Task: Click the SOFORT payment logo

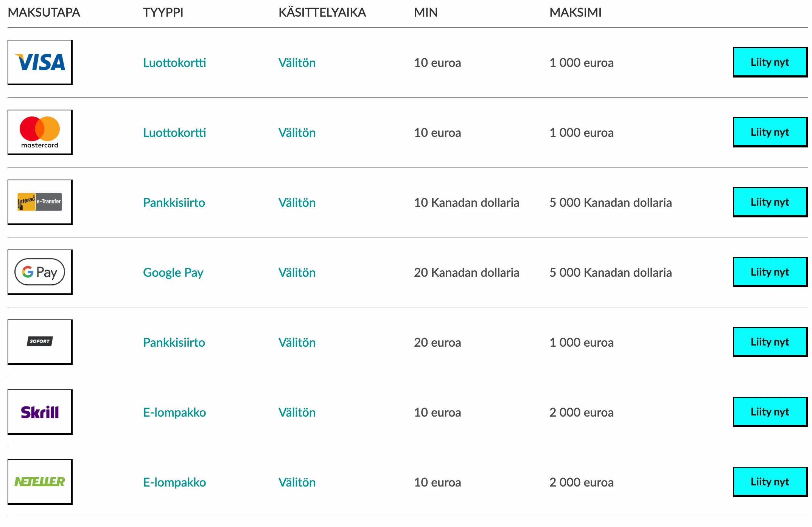Action: (40, 342)
